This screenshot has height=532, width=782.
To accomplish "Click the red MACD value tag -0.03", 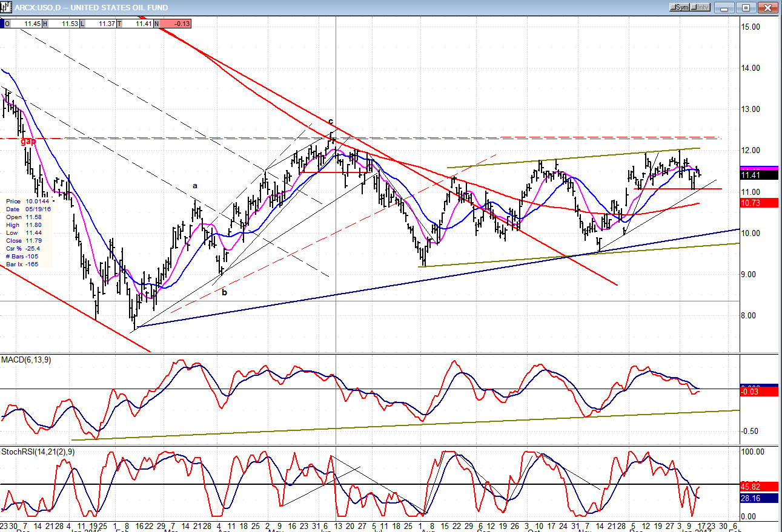I will click(755, 392).
